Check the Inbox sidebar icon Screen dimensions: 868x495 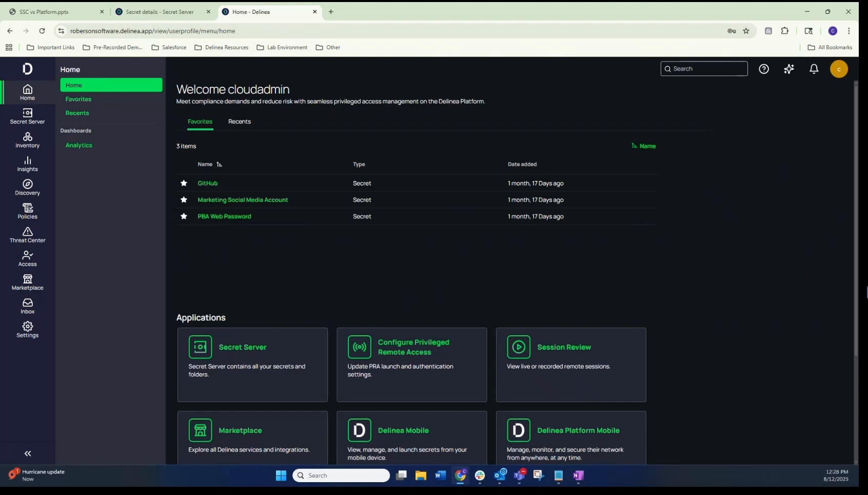(27, 306)
